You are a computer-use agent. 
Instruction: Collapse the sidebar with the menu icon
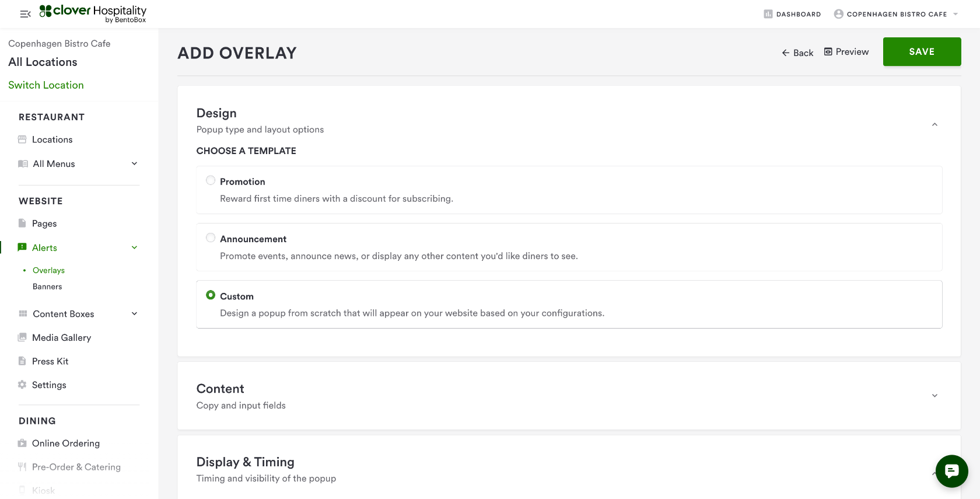click(25, 14)
